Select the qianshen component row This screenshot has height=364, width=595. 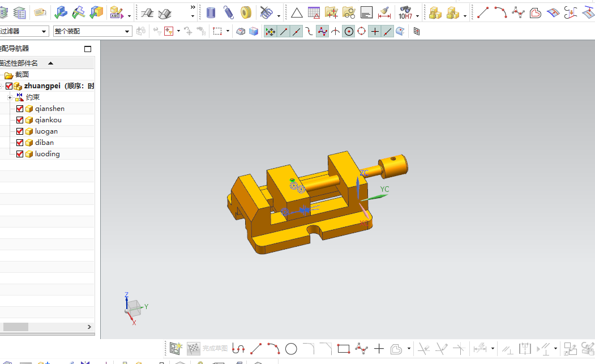click(x=47, y=109)
